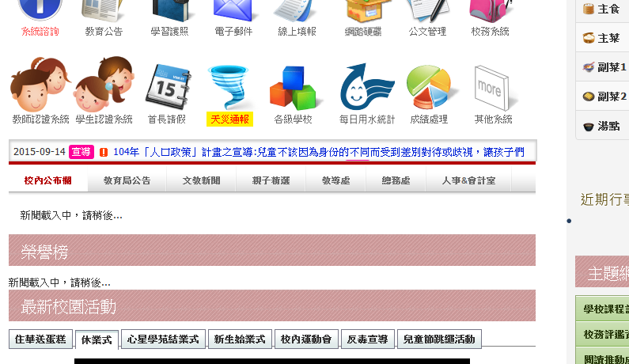This screenshot has width=629, height=364.
Task: Open the 教育公告 icon
Action: tap(104, 11)
